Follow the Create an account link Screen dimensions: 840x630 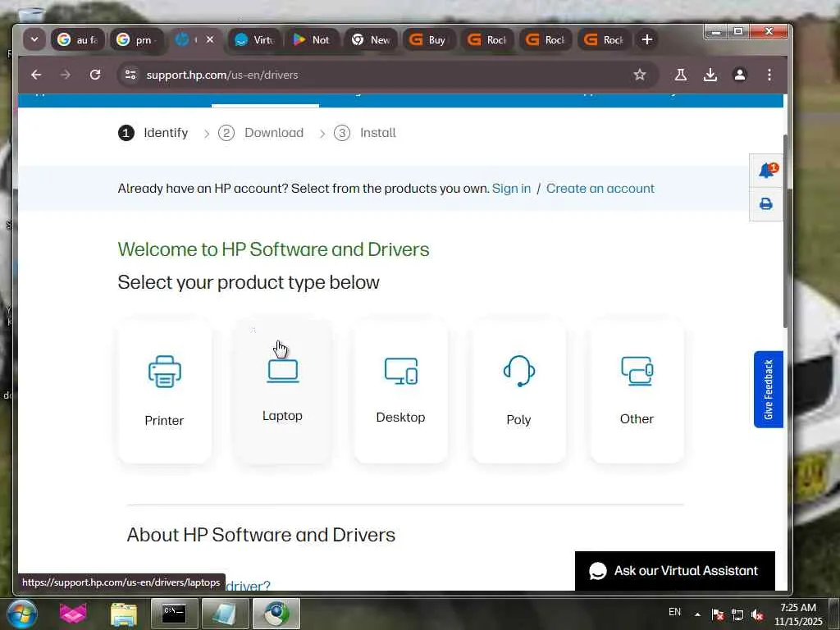pos(600,189)
